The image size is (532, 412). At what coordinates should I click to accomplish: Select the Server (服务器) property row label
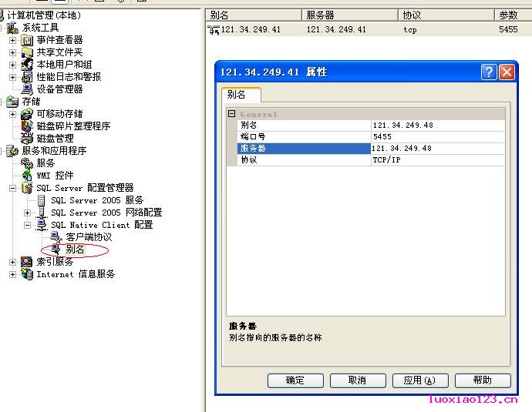[x=304, y=149]
